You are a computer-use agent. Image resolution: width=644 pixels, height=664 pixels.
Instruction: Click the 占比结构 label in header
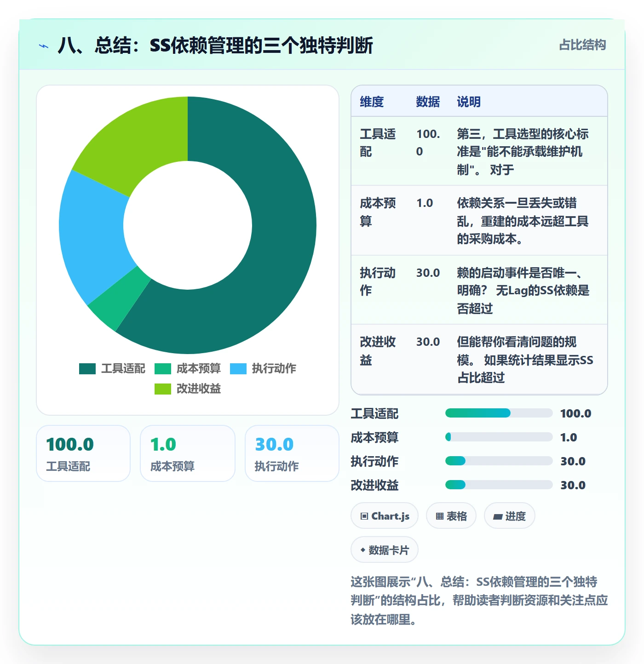582,45
